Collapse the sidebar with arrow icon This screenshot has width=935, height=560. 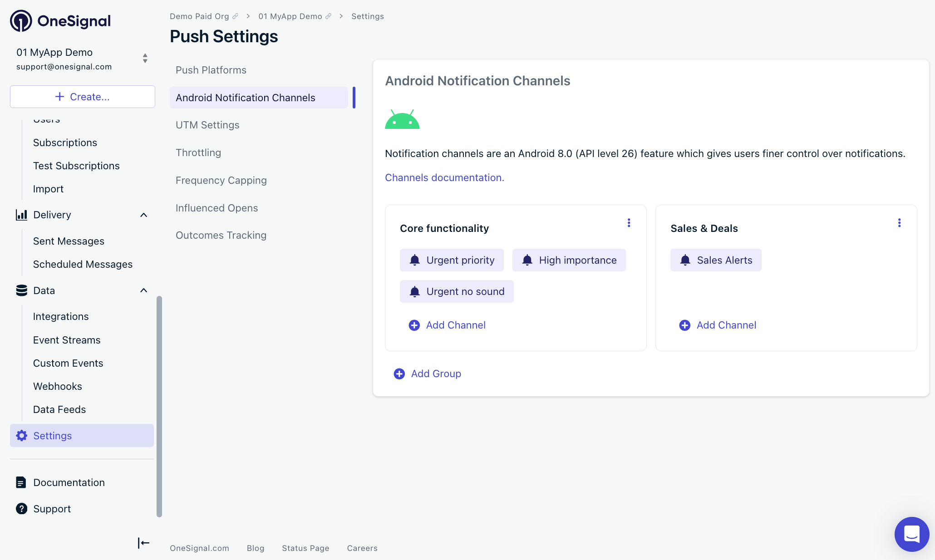(x=143, y=543)
